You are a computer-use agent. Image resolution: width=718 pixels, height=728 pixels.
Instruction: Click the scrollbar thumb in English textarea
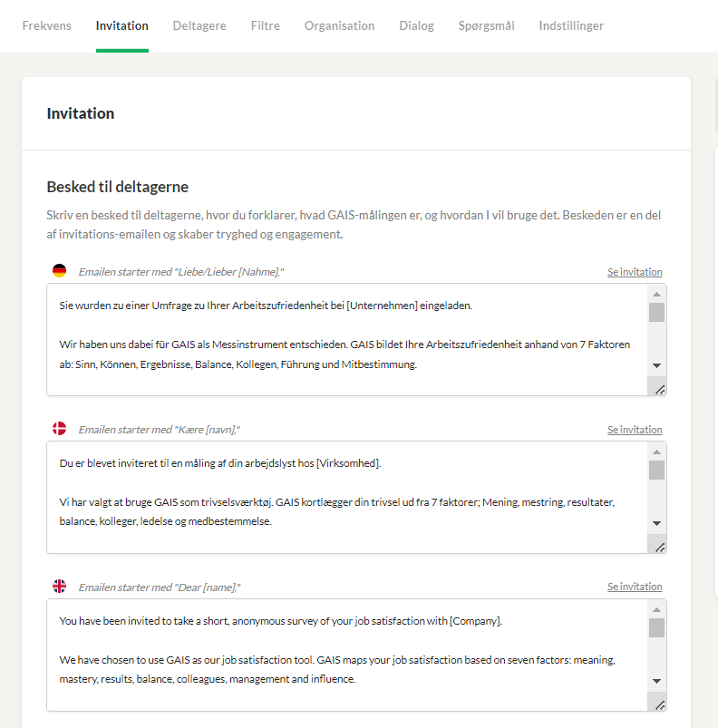656,628
